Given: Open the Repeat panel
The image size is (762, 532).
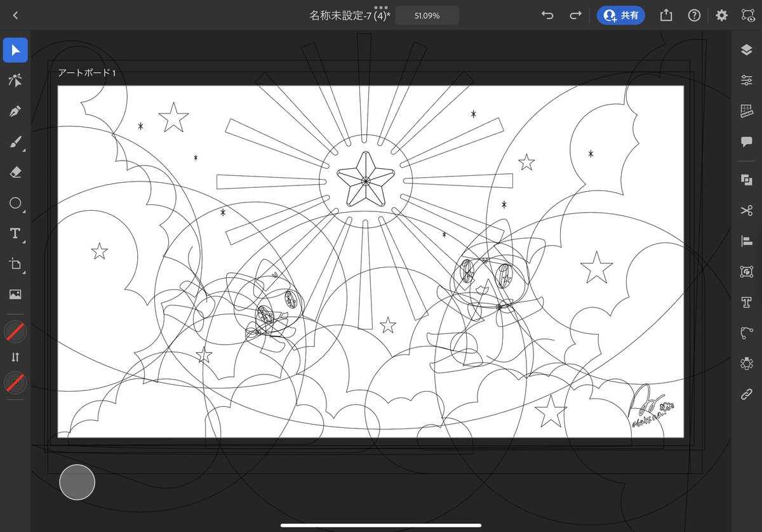Looking at the screenshot, I should [747, 363].
